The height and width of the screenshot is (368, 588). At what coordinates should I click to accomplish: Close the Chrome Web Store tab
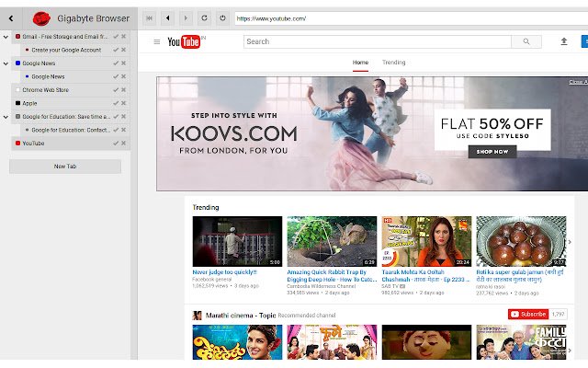click(x=123, y=90)
